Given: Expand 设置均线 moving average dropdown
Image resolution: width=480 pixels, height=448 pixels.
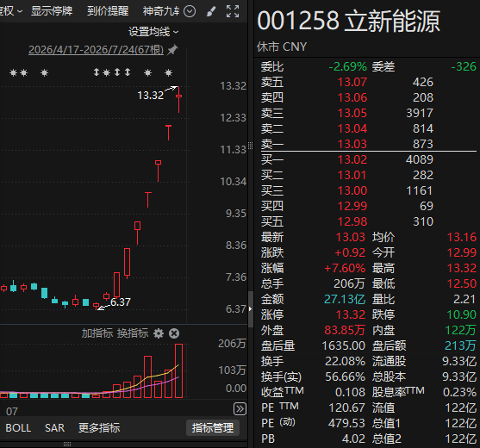Looking at the screenshot, I should click(153, 32).
